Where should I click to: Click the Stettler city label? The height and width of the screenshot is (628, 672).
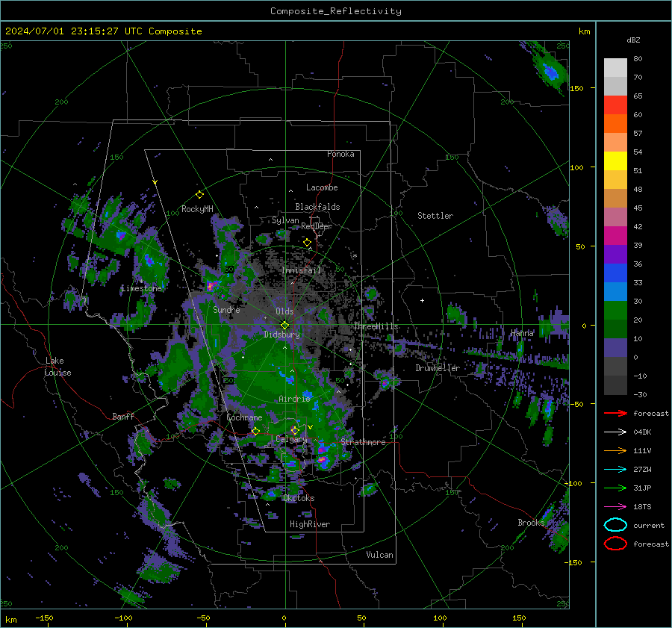coord(435,216)
